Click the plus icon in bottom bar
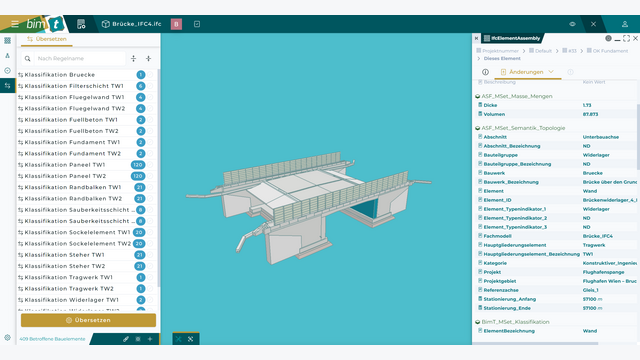This screenshot has width=640, height=360. coord(150,339)
